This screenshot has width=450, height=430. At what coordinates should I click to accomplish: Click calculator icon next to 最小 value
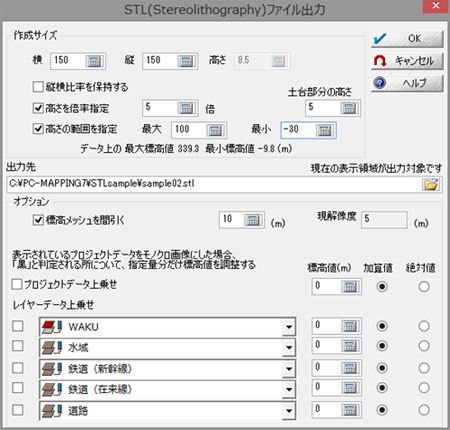pyautogui.click(x=324, y=130)
